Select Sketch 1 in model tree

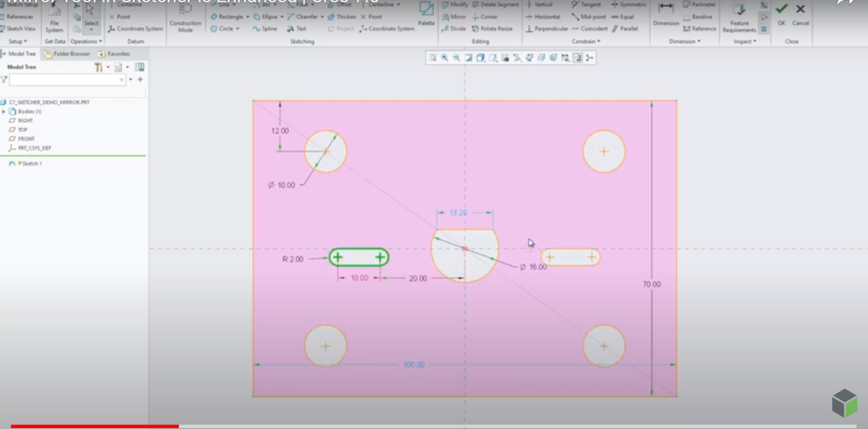pos(31,163)
